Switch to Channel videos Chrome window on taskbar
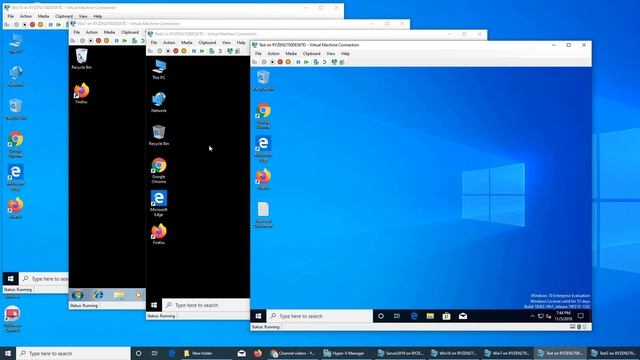The image size is (640, 360). click(293, 353)
